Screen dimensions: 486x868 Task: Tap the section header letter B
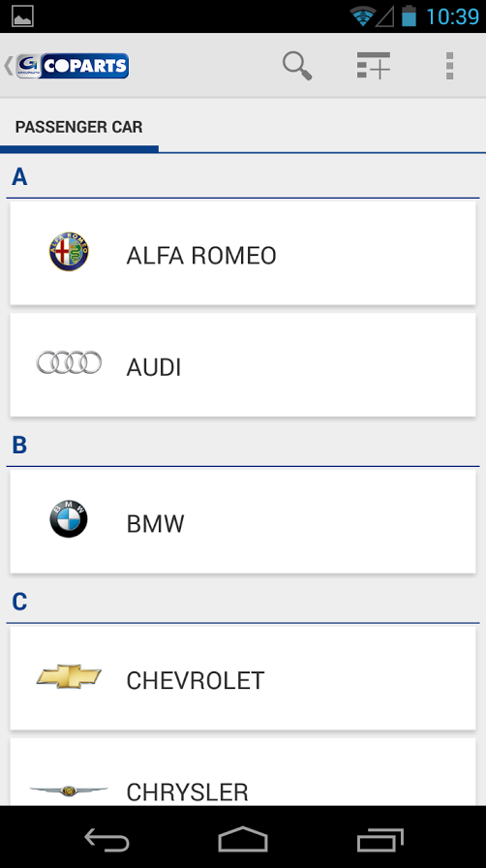click(x=19, y=445)
